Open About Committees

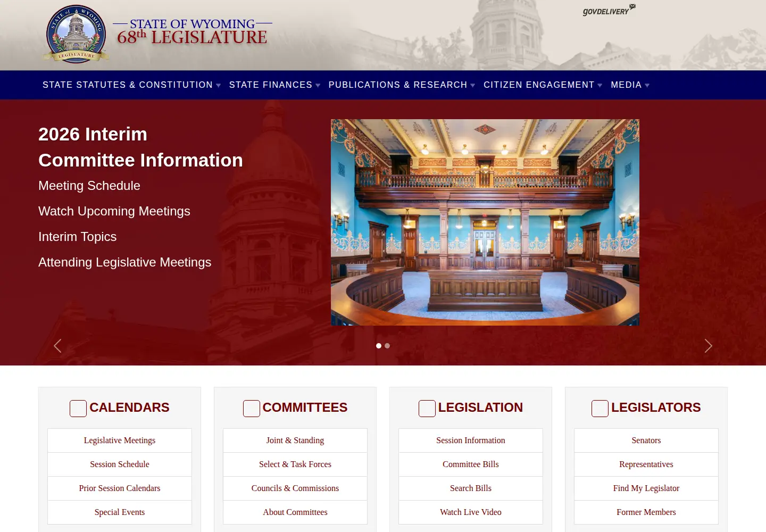[x=295, y=512]
